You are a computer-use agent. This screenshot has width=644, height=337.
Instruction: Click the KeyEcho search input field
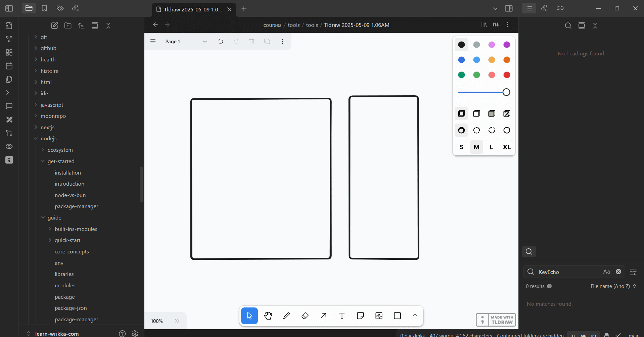[568, 272]
